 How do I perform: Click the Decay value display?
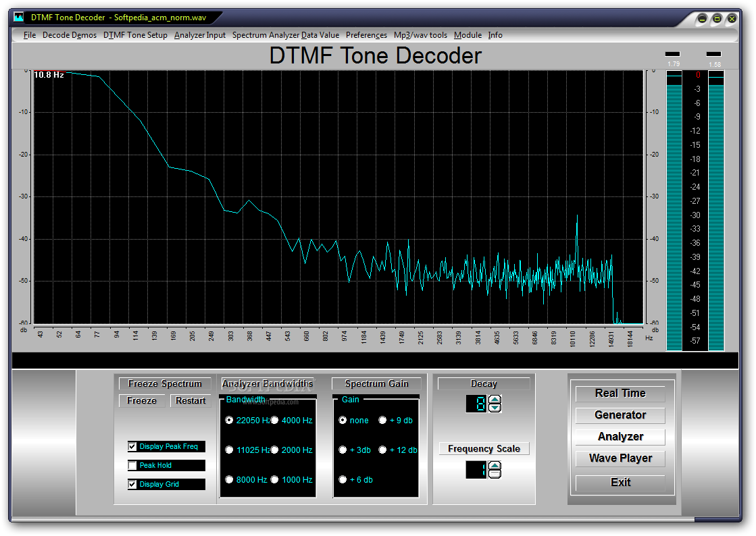coord(478,404)
